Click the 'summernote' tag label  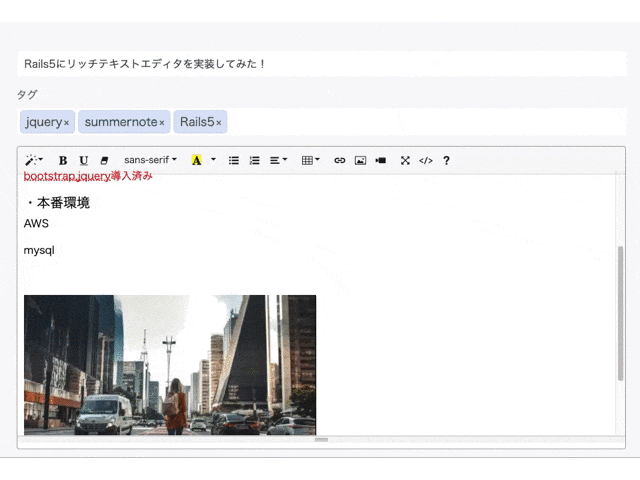click(121, 122)
